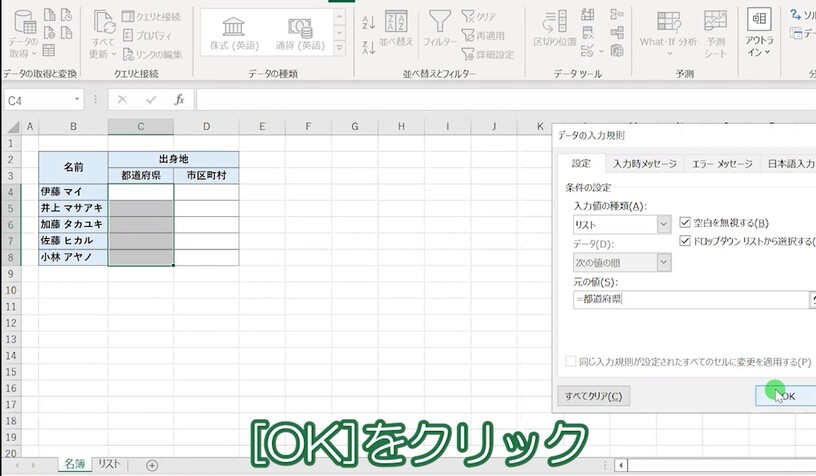The height and width of the screenshot is (476, 816).
Task: Click the formula bar confirm checkmark
Action: (151, 99)
